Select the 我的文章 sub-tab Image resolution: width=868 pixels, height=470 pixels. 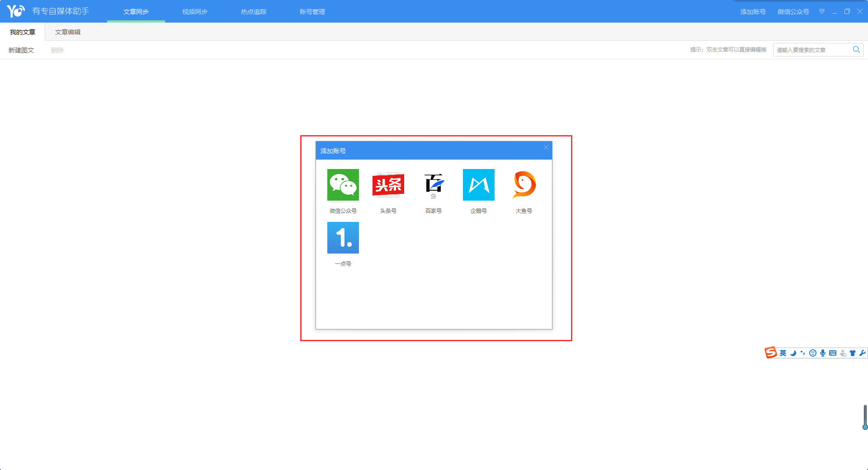tap(23, 32)
